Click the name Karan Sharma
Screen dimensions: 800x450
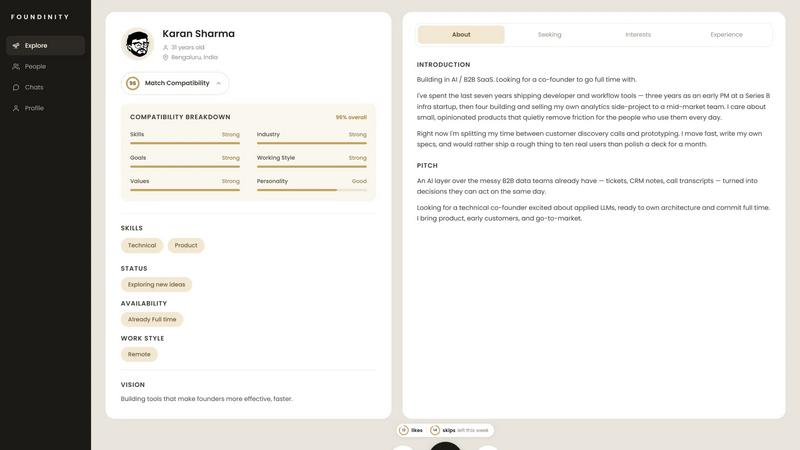coord(198,34)
